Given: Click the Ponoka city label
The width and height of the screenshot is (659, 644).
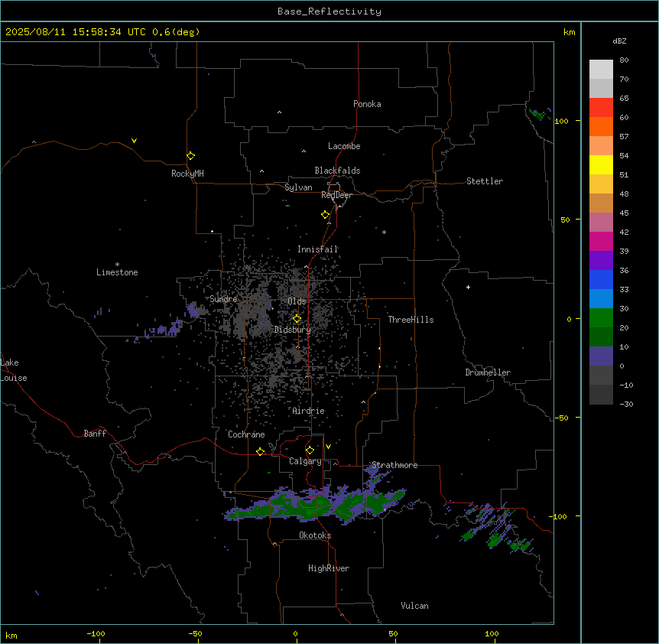Looking at the screenshot, I should 367,104.
